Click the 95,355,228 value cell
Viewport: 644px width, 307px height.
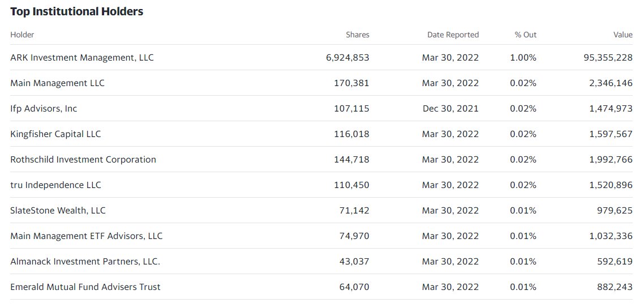608,58
